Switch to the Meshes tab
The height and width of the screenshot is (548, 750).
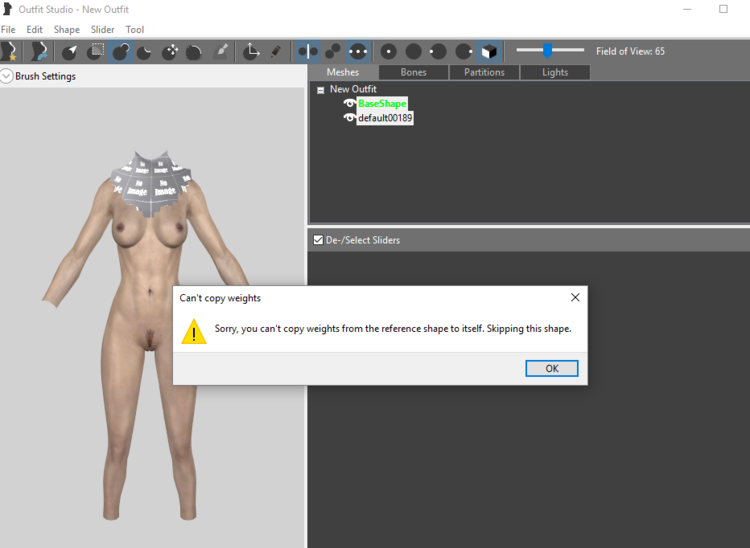343,72
